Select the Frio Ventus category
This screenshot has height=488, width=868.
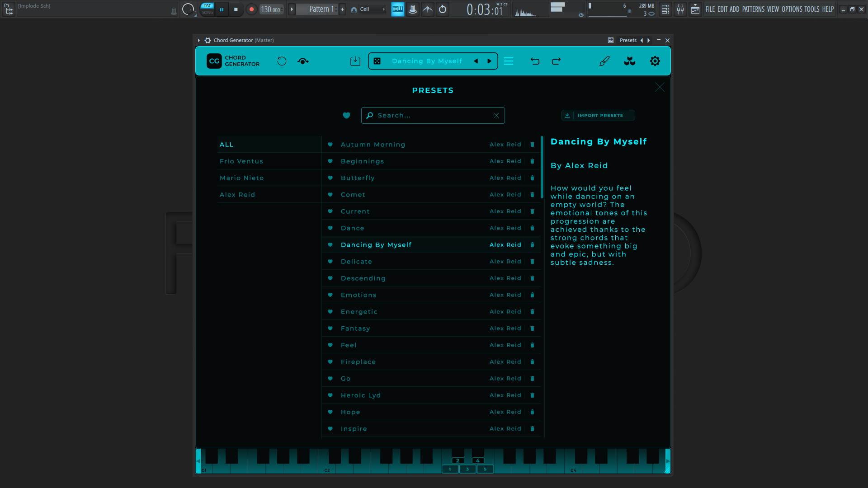(x=269, y=161)
